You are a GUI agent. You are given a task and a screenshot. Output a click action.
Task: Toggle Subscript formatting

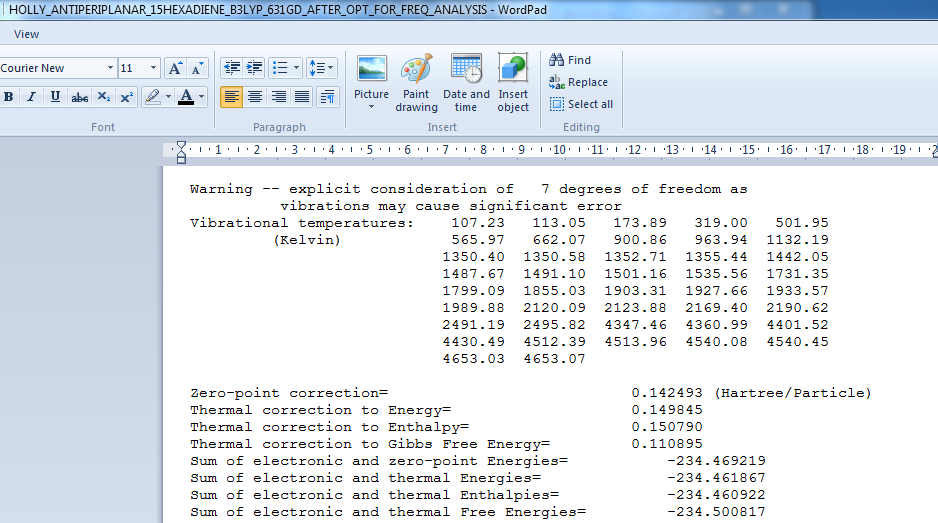[103, 97]
